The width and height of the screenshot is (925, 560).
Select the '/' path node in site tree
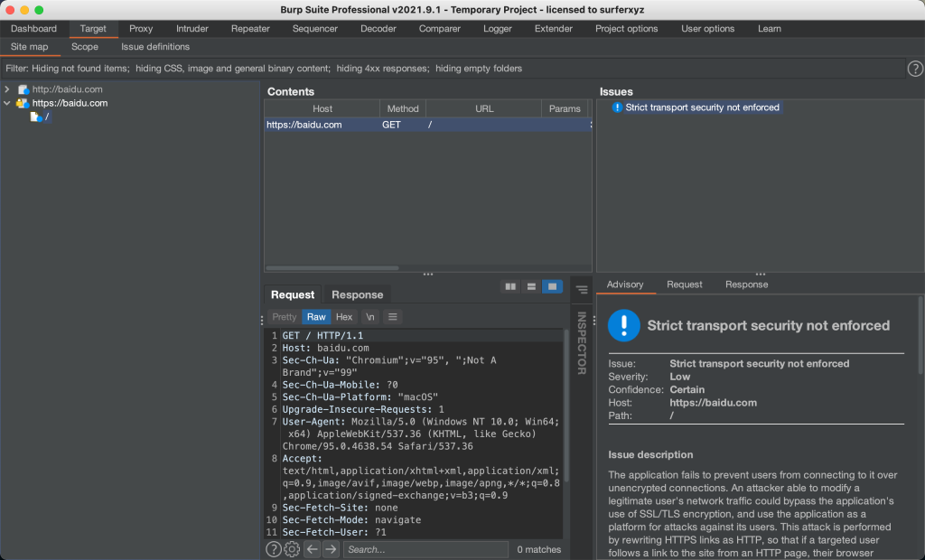tap(47, 117)
